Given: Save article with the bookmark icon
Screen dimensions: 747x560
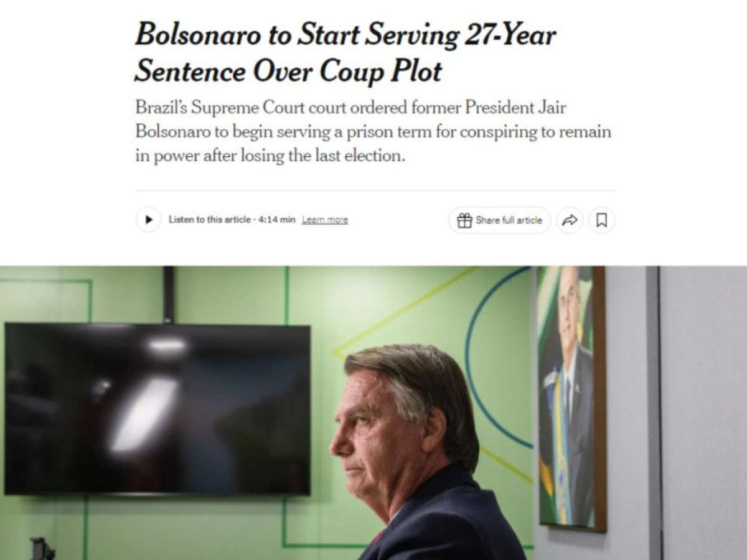Looking at the screenshot, I should tap(601, 220).
